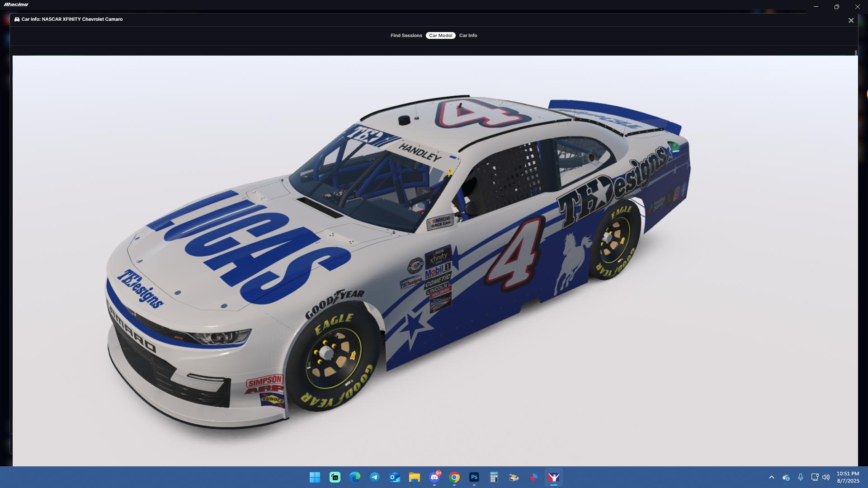868x488 pixels.
Task: Open Streamlabs from the taskbar
Action: click(x=335, y=477)
